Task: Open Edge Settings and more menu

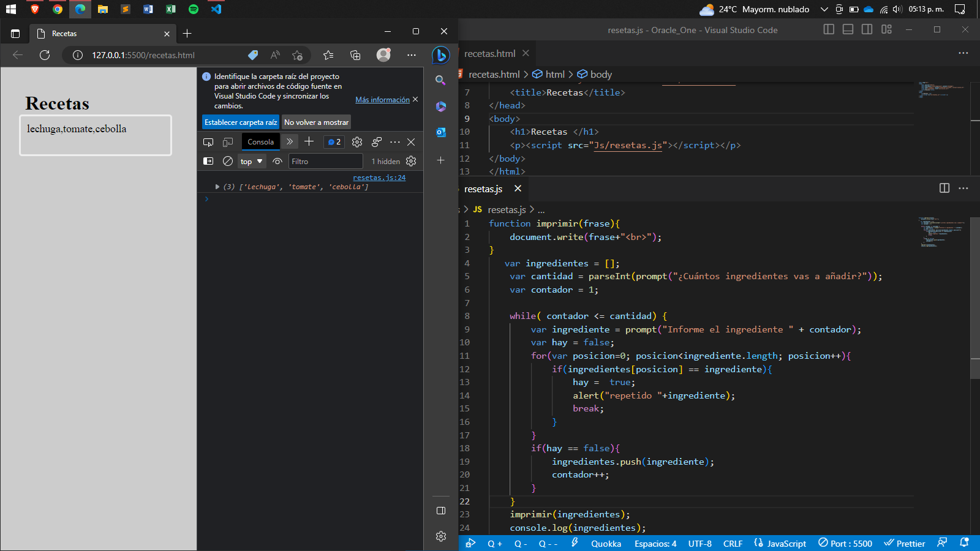Action: point(412,55)
